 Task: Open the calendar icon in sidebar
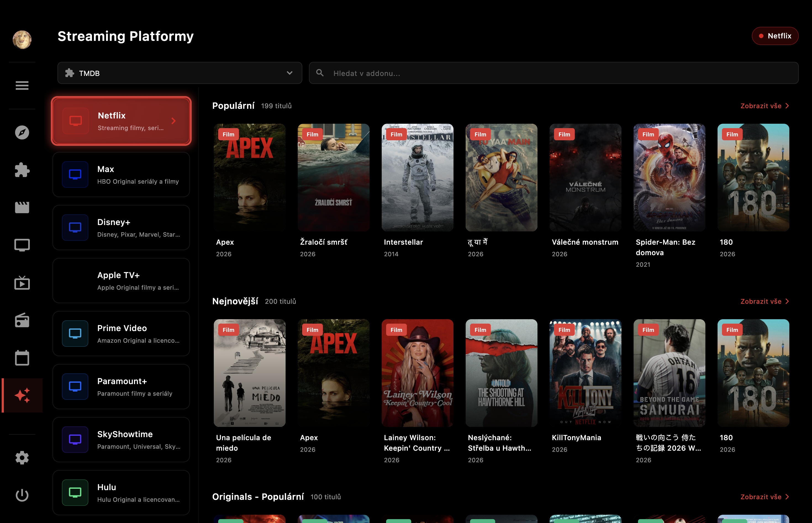coord(22,358)
